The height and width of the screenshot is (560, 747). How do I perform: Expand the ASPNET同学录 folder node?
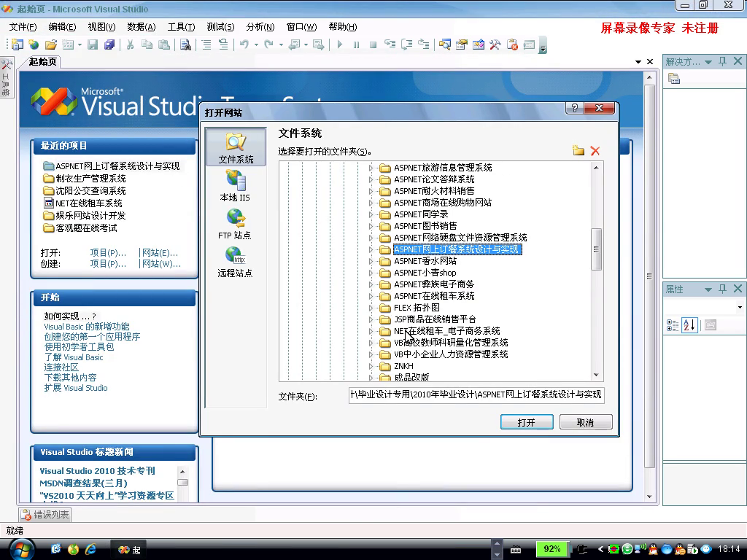point(371,214)
